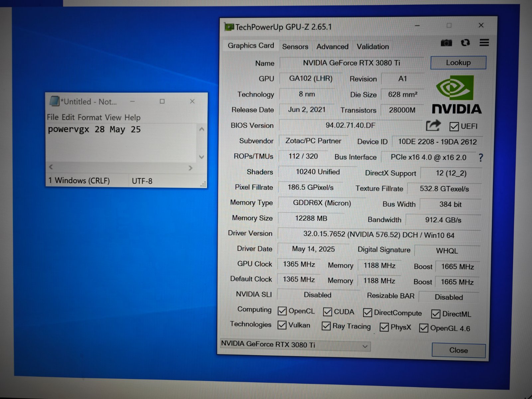Click Notepad vertical scroll up arrow
The image size is (532, 399).
[201, 129]
